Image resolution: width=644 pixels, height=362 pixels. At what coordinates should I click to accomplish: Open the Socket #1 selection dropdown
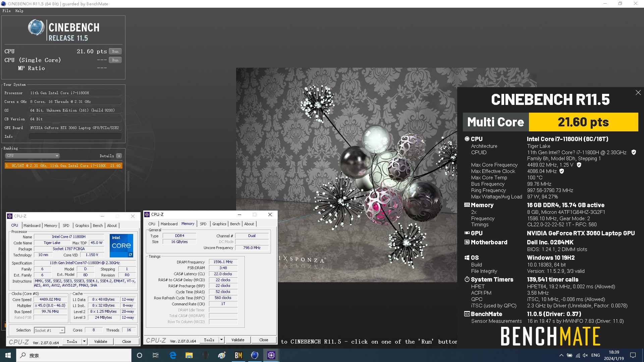pos(49,330)
